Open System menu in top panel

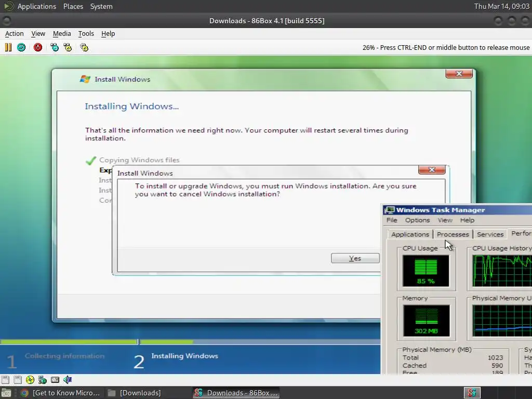point(101,6)
